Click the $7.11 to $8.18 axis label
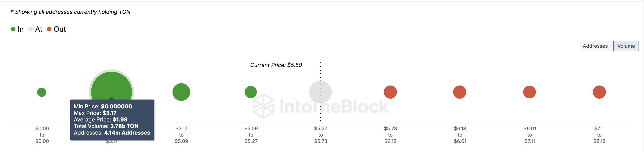Image resolution: width=644 pixels, height=152 pixels. pos(599,135)
